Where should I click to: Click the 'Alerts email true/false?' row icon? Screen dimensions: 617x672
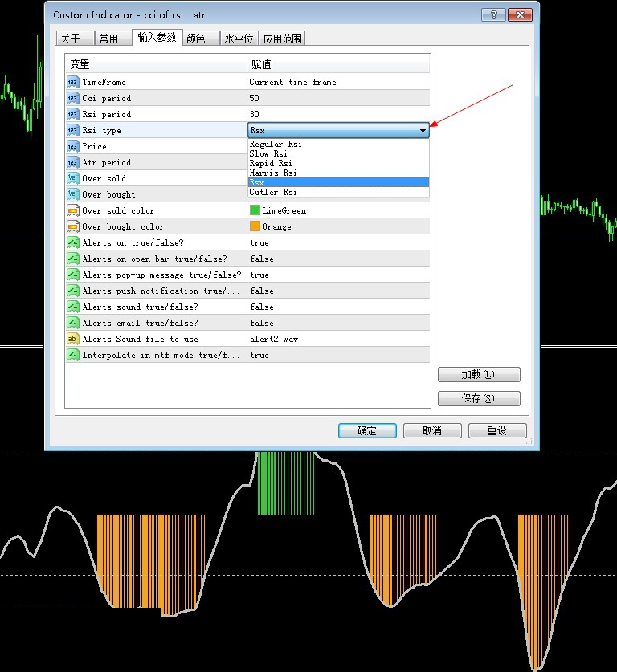(73, 323)
